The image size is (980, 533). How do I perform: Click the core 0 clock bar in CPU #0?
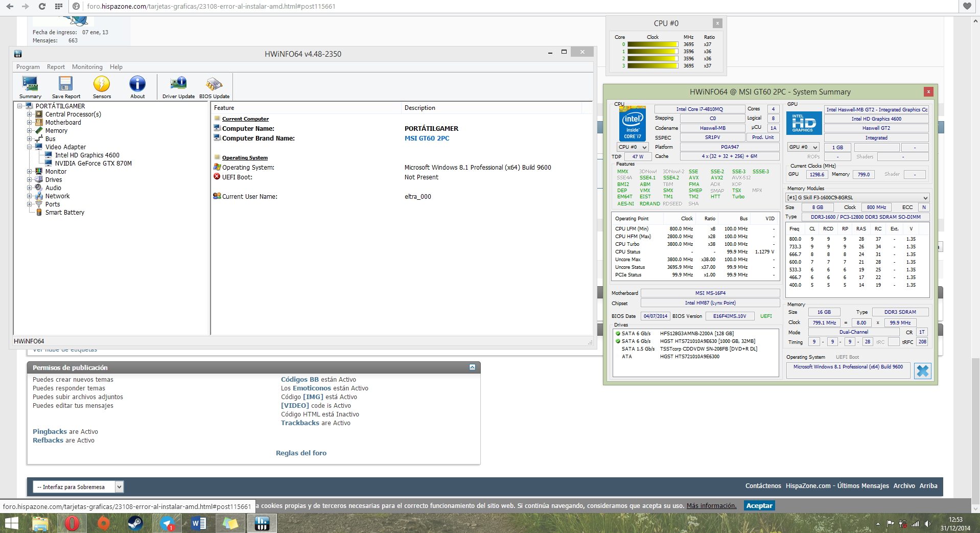click(652, 44)
